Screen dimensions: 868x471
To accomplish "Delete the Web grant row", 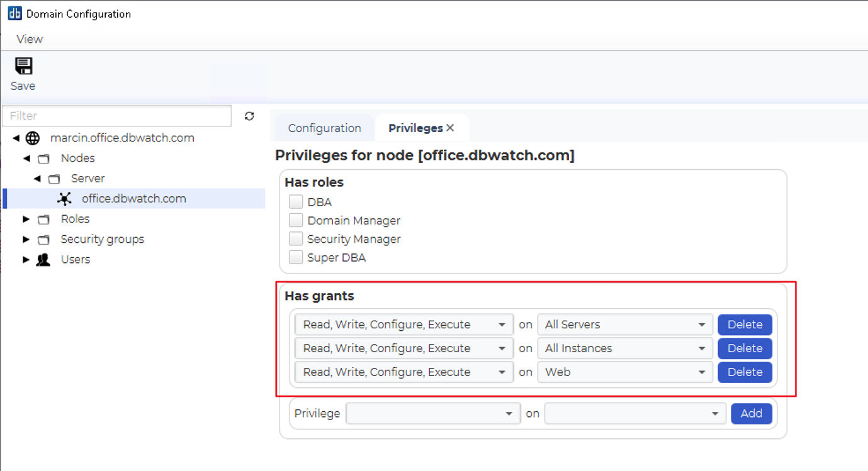I will [x=745, y=372].
